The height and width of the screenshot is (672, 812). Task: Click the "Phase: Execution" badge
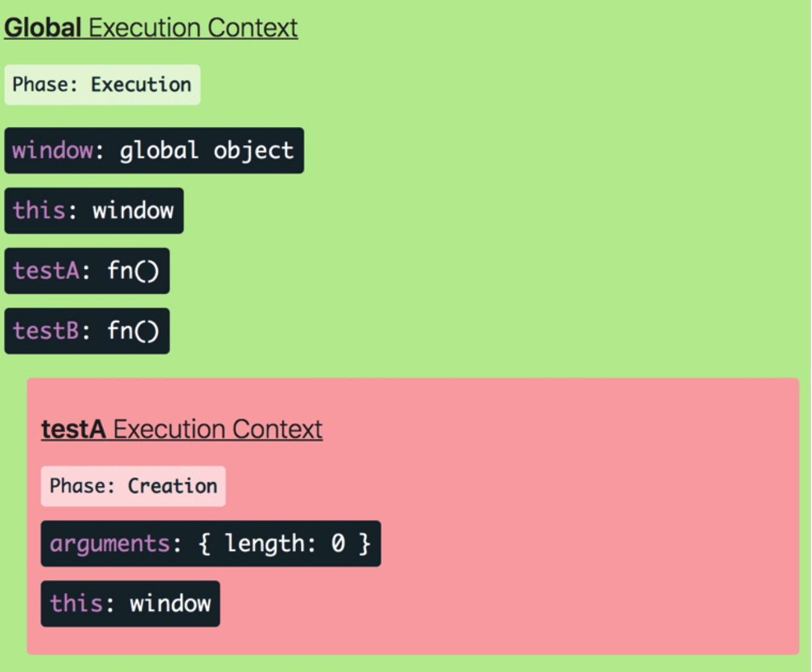coord(102,85)
